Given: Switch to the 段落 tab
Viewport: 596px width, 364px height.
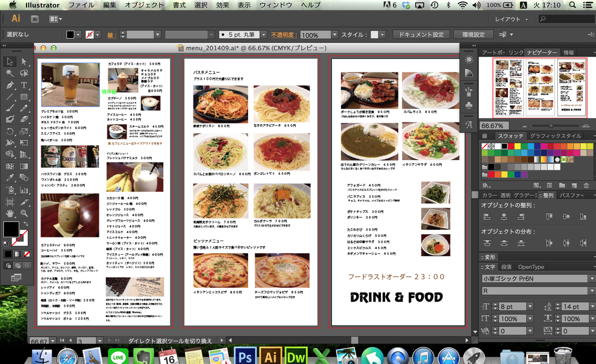Looking at the screenshot, I should coord(507,267).
